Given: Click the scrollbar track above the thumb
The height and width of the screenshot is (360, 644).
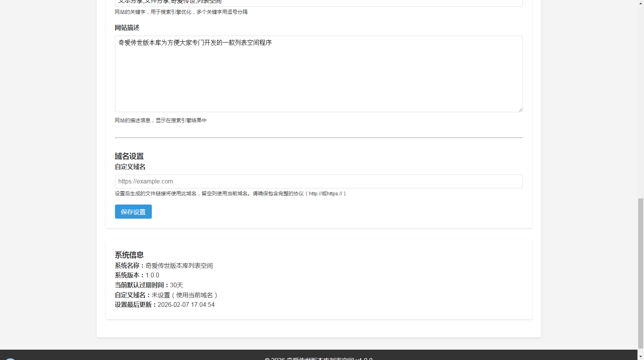Looking at the screenshot, I should click(x=641, y=100).
